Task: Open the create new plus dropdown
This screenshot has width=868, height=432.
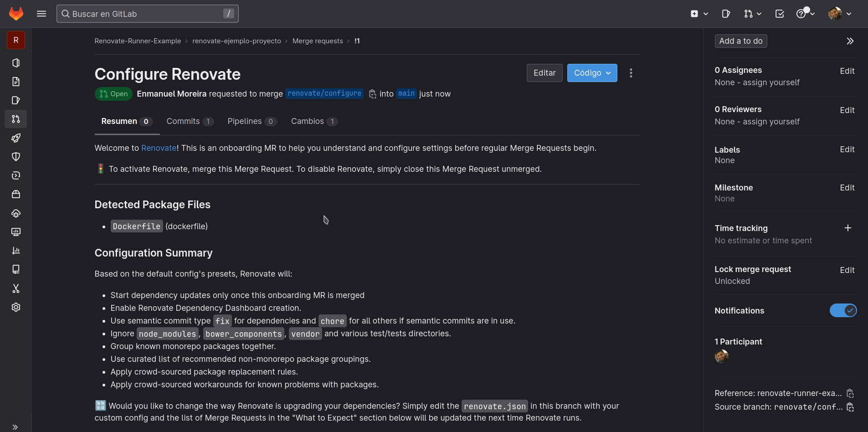Action: pos(699,14)
